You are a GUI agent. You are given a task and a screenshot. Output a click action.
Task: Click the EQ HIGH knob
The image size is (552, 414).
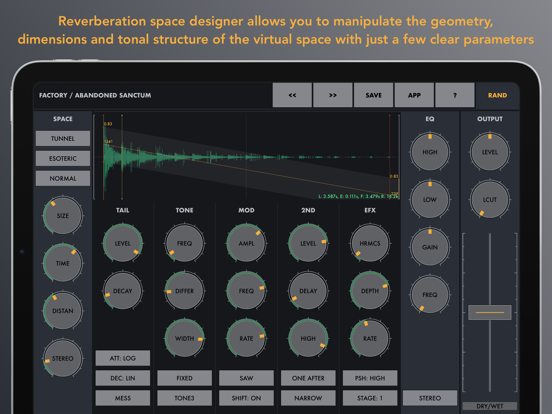430,152
